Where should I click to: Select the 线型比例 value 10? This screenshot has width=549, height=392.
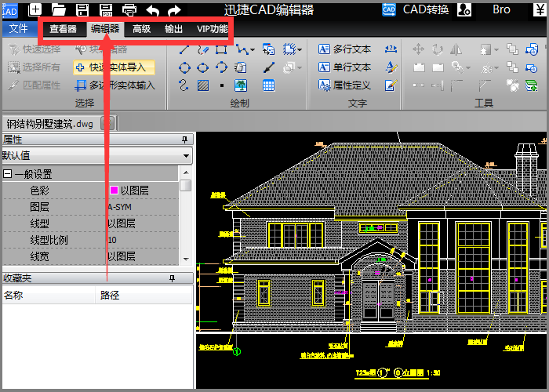point(112,240)
